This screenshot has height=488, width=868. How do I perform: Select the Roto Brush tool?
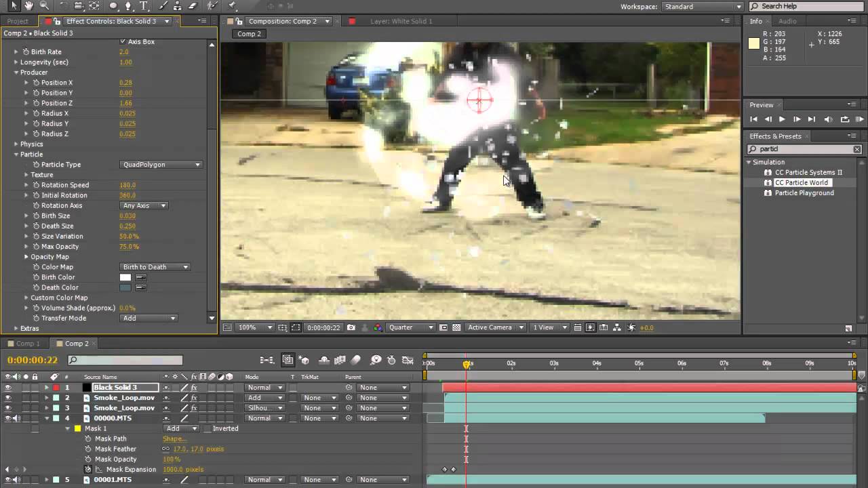214,6
